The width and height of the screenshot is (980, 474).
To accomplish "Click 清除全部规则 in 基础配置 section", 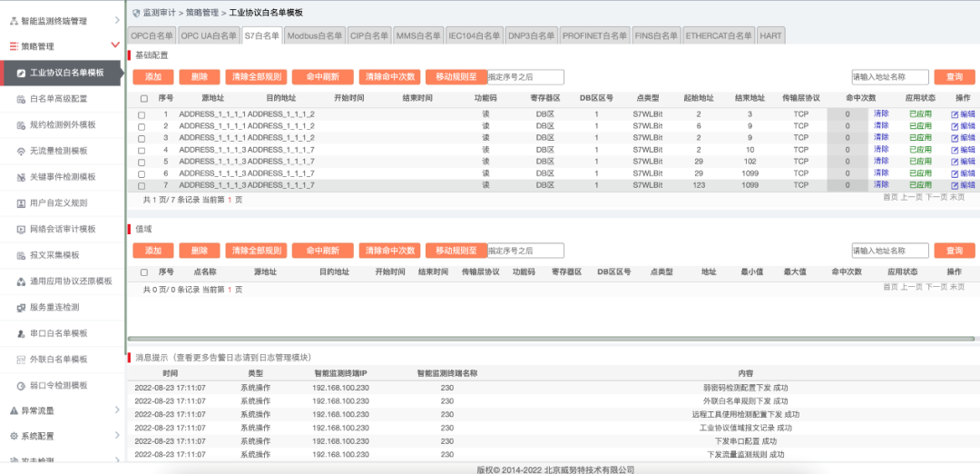I will (x=256, y=77).
